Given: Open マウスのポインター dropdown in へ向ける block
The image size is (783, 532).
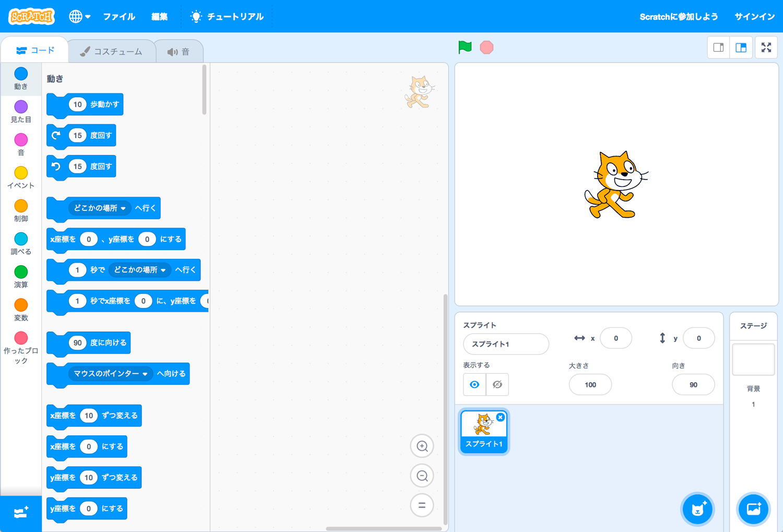Looking at the screenshot, I should click(x=111, y=374).
